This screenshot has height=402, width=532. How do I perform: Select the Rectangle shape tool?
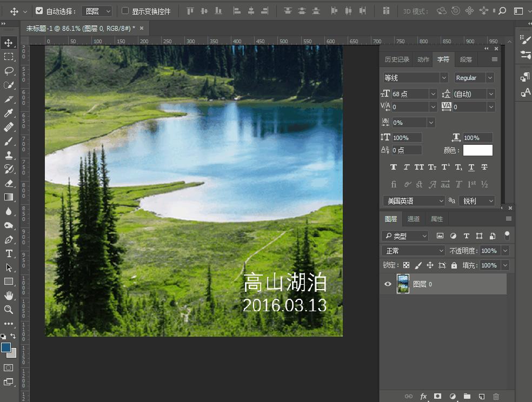click(x=9, y=282)
